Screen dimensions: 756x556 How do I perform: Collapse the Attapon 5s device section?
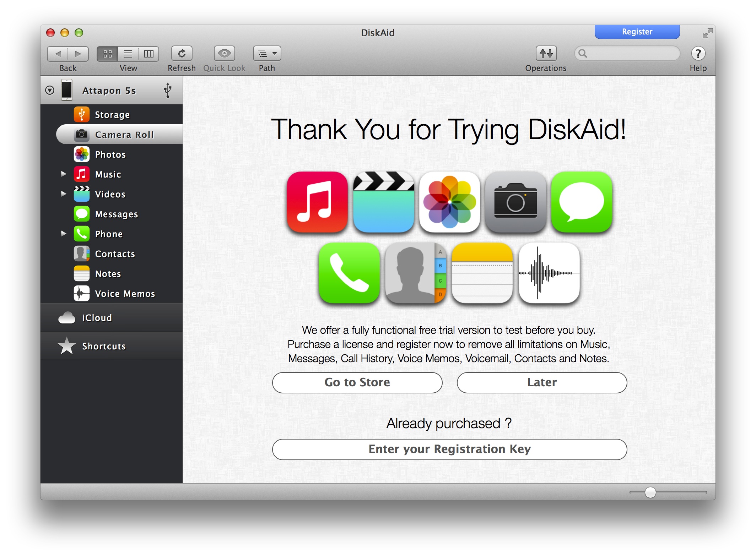(50, 90)
